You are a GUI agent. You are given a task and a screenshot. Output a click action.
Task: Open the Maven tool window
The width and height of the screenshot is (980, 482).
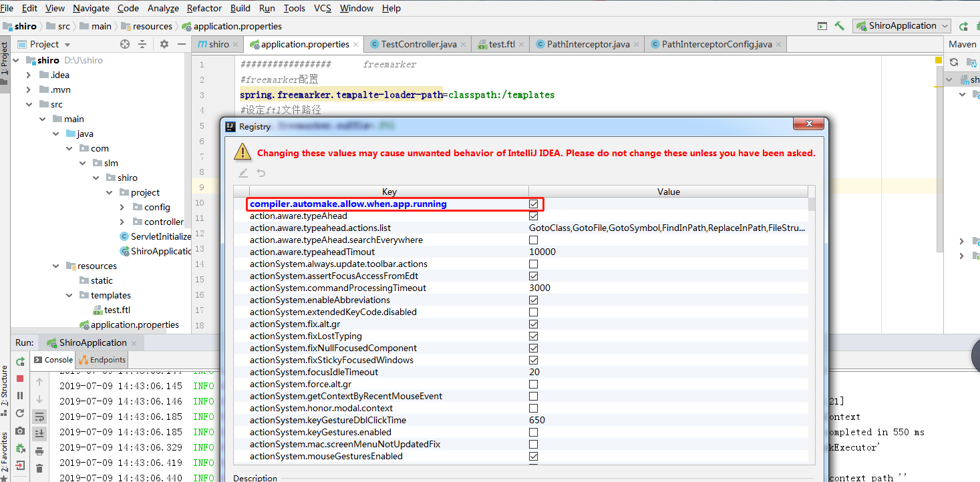tap(962, 44)
